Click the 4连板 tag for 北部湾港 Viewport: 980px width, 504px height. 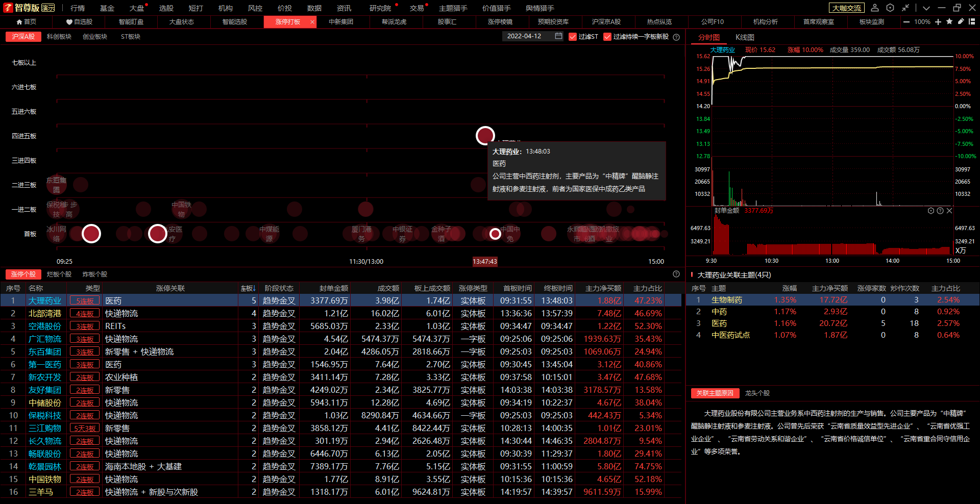[x=85, y=314]
